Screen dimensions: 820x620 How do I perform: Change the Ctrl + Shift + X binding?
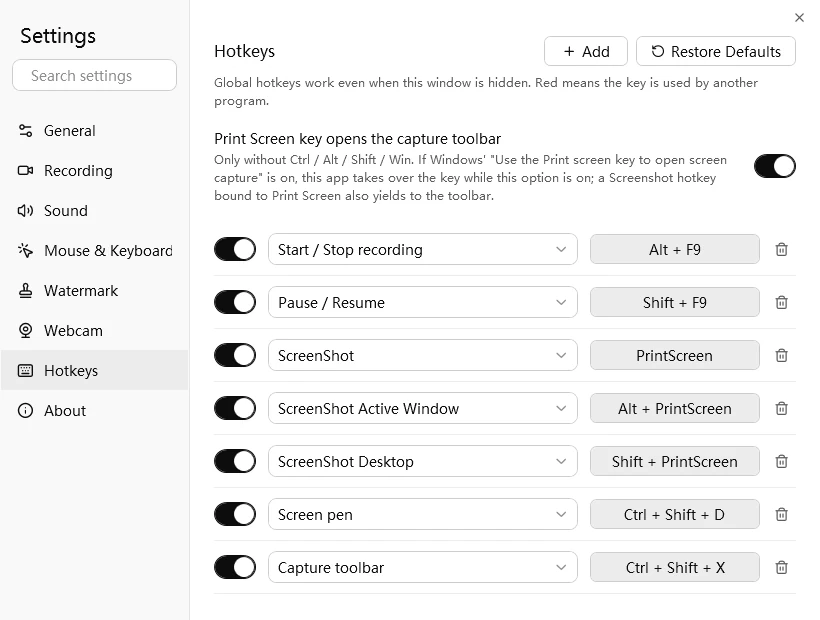click(675, 567)
